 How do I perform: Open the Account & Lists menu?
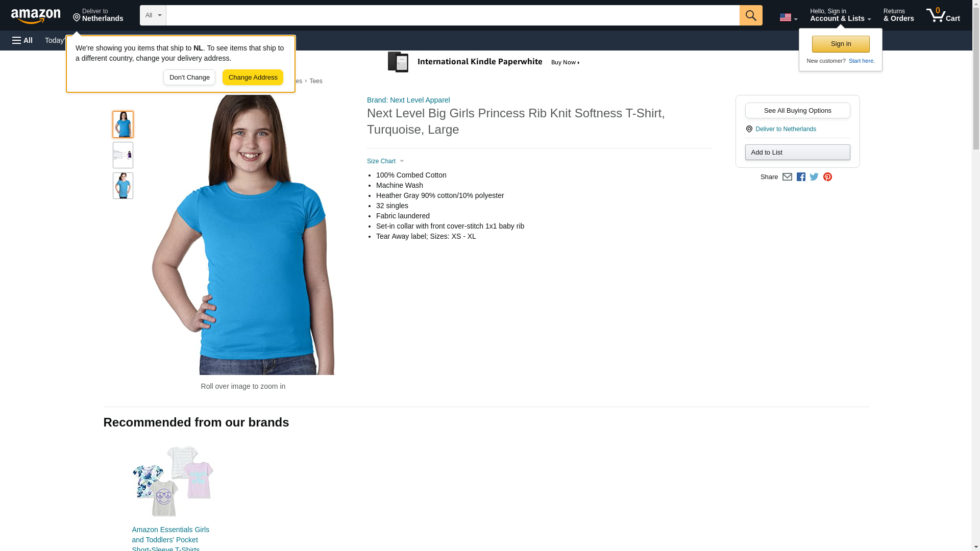[840, 15]
